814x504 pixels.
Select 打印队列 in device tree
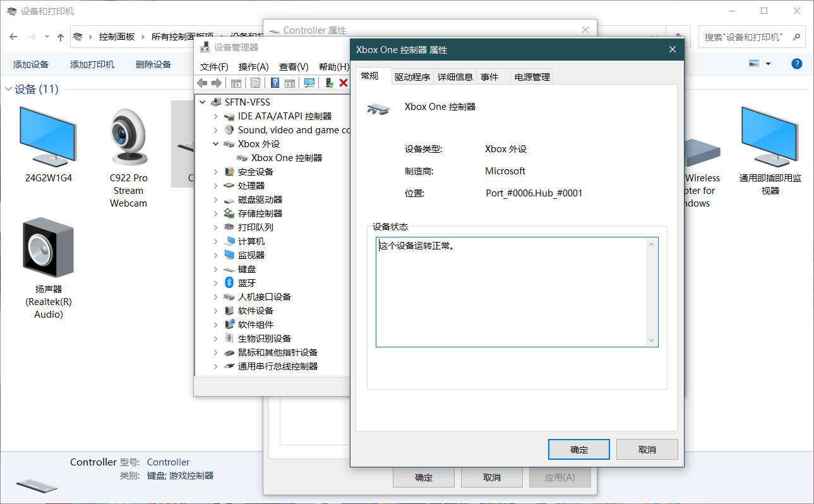[256, 227]
